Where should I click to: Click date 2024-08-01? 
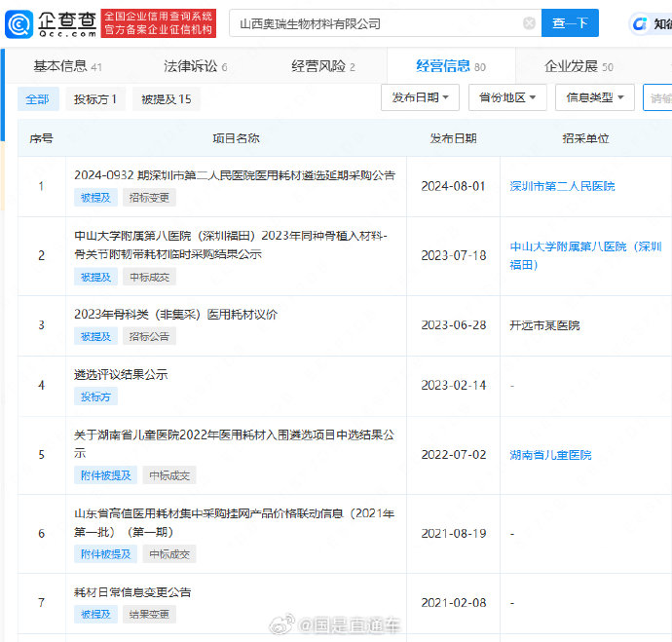coord(454,186)
